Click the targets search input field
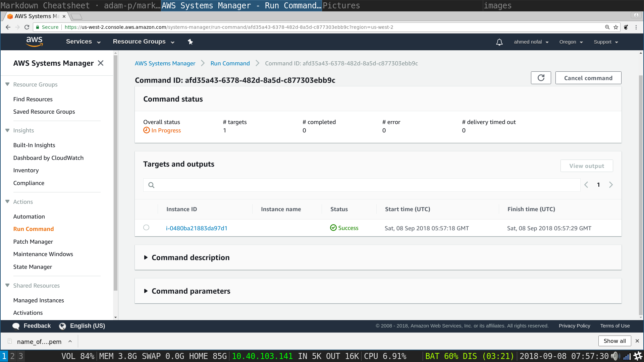Viewport: 644px width, 362px height. point(366,185)
